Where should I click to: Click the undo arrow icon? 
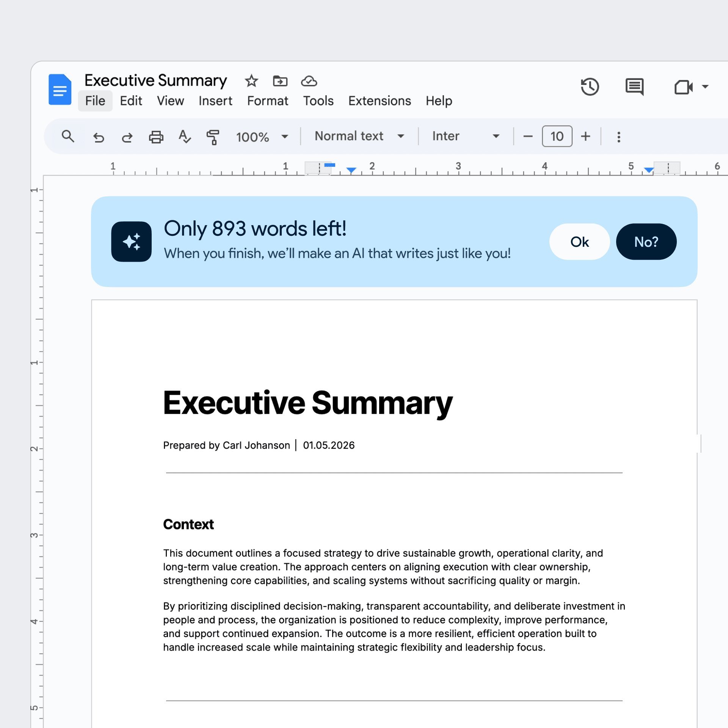pyautogui.click(x=99, y=137)
